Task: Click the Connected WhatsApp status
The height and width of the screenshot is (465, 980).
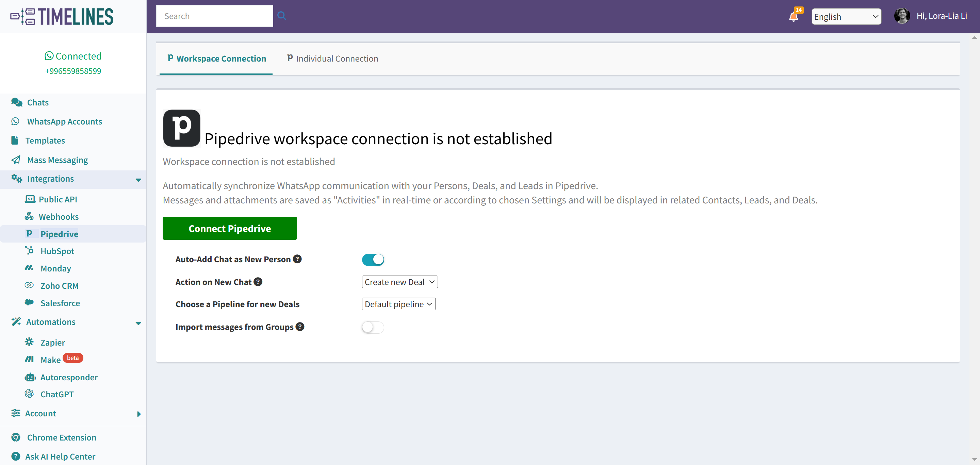Action: tap(73, 56)
